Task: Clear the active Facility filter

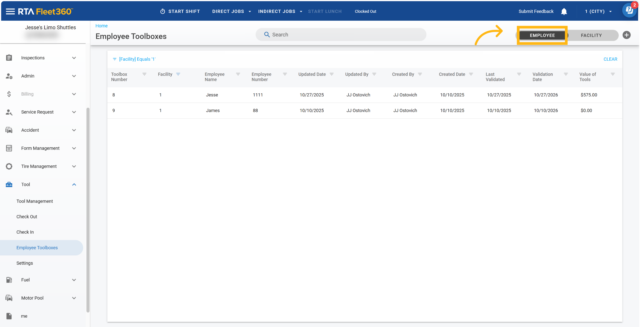Action: click(610, 59)
